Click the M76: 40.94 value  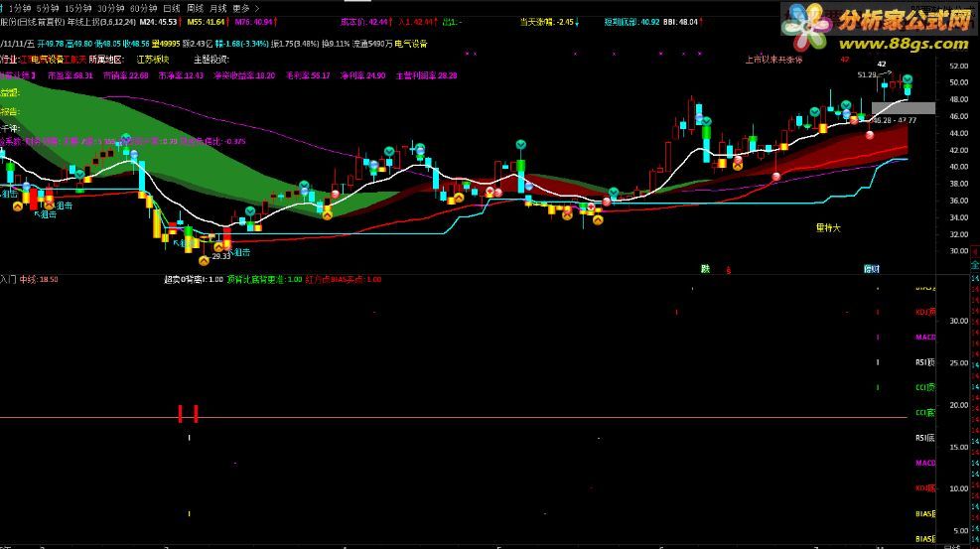click(x=254, y=22)
